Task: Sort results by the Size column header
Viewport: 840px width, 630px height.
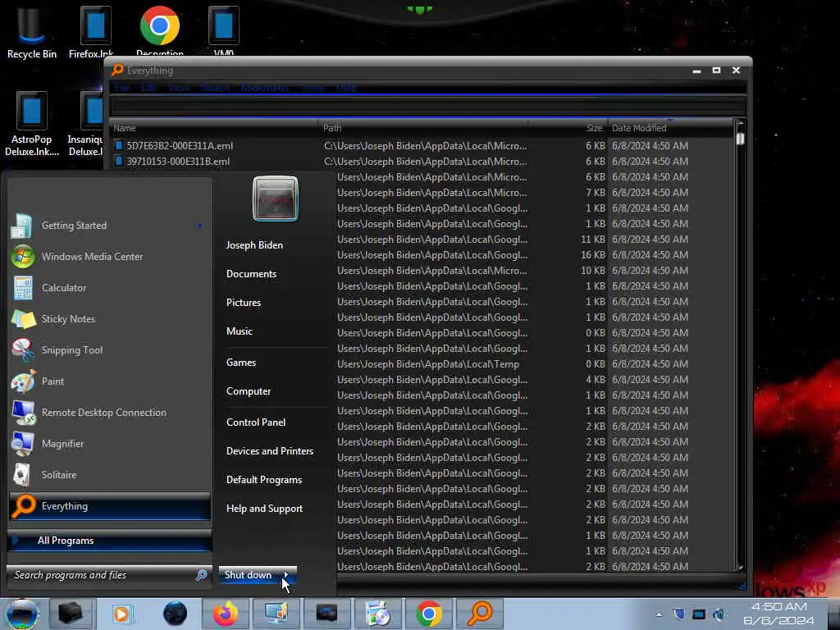Action: 568,128
